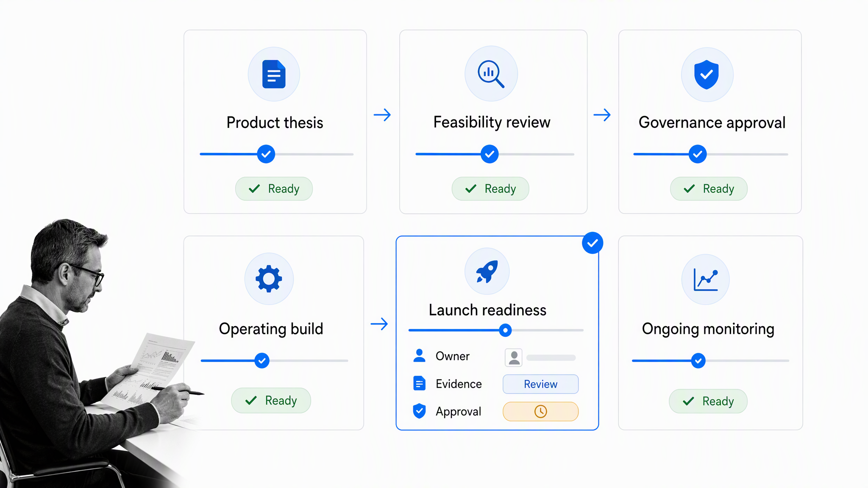
Task: Click the pending clock approval status pill
Action: coord(540,411)
